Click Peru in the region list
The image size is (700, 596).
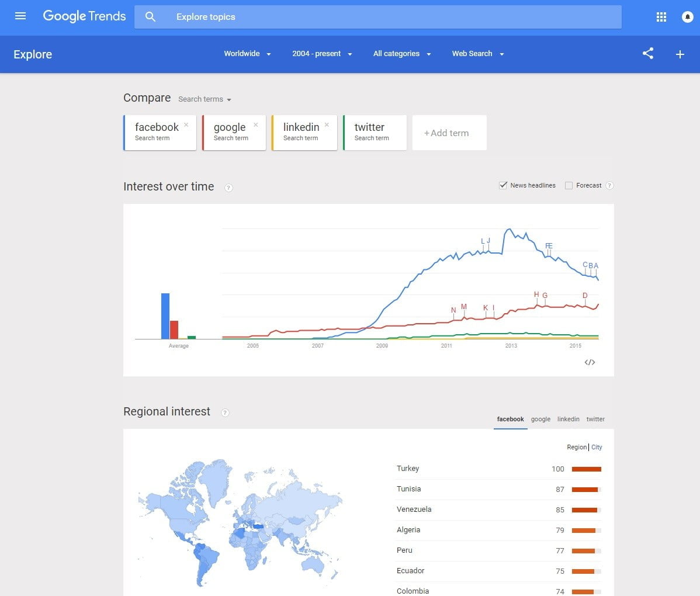pos(404,550)
